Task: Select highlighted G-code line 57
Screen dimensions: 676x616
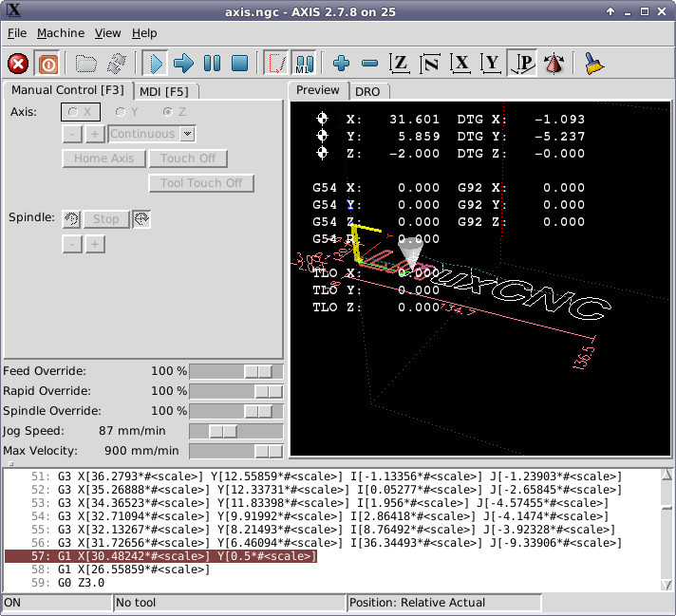Action: pos(160,556)
